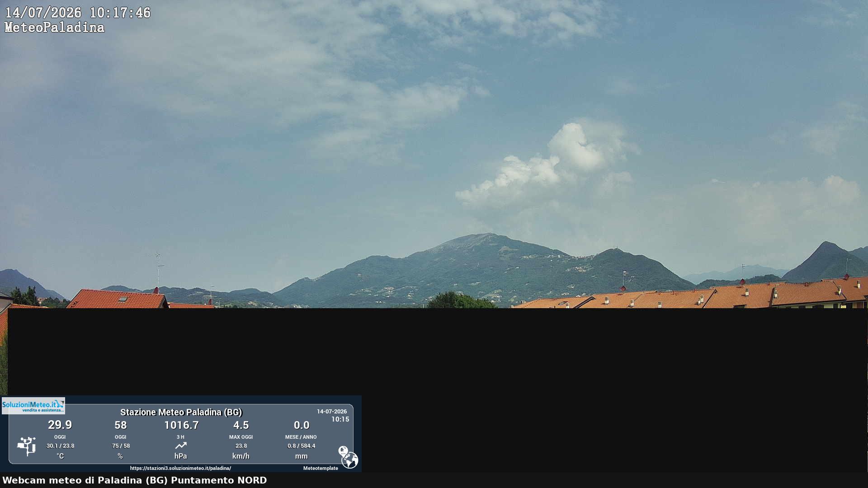The height and width of the screenshot is (488, 868).
Task: Click the 0.0 rainfall value
Action: click(x=302, y=425)
